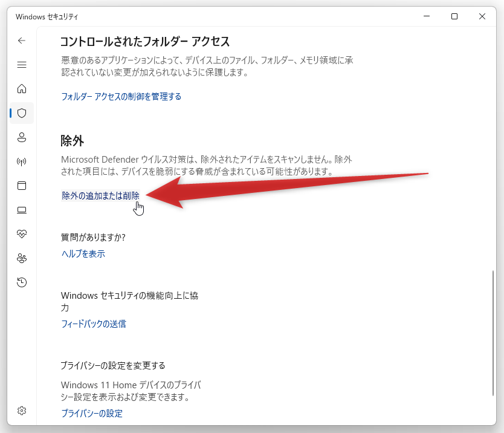Open Account protection person icon

[x=22, y=137]
